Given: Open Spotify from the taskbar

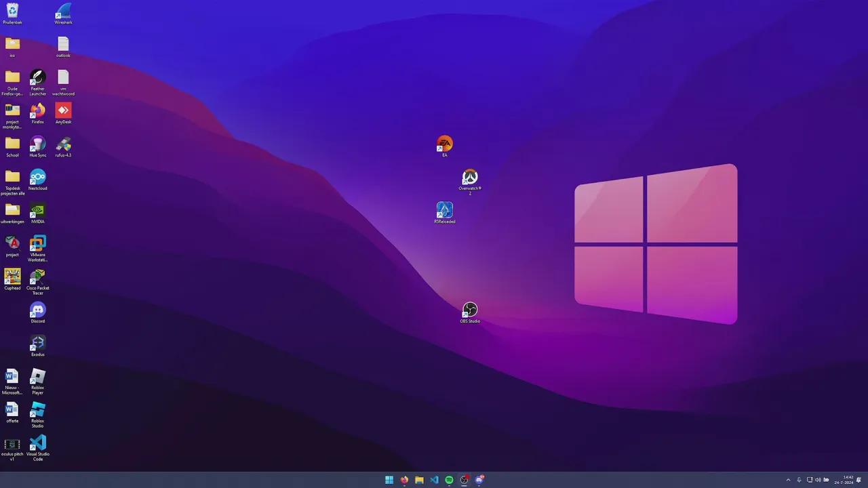Looking at the screenshot, I should [449, 480].
